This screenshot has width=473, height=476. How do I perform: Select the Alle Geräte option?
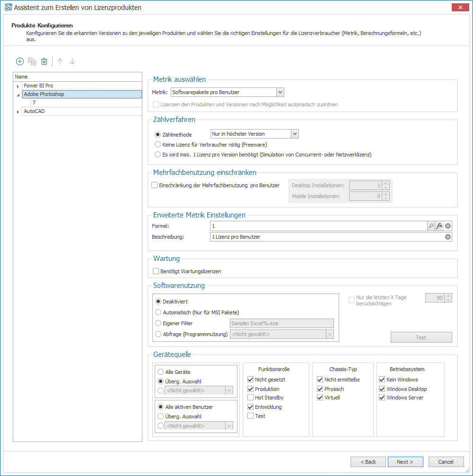[x=161, y=372]
